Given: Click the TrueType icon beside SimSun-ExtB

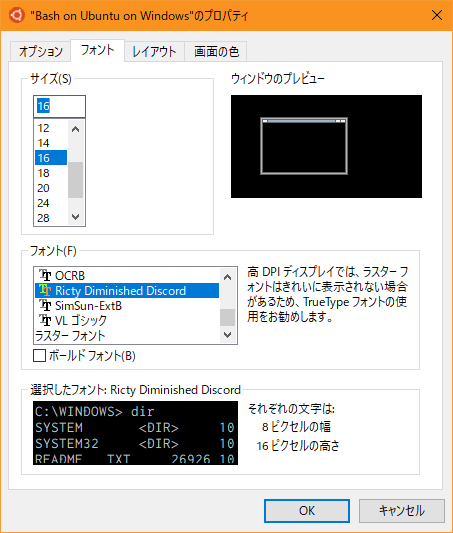Looking at the screenshot, I should [45, 305].
